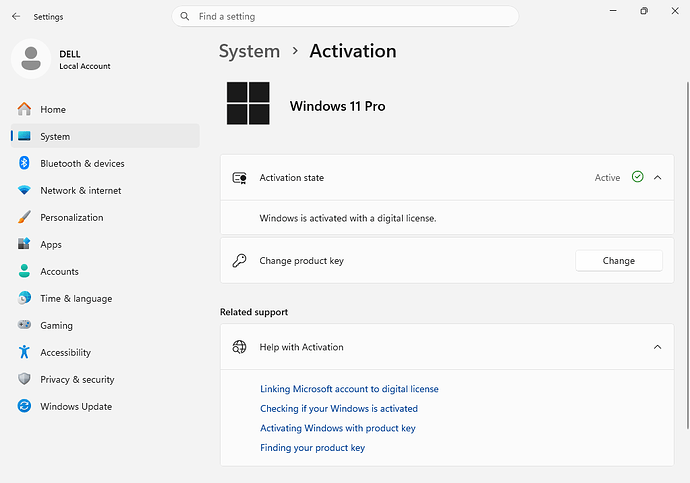This screenshot has width=690, height=483.
Task: Open Finding your product key link
Action: point(312,447)
